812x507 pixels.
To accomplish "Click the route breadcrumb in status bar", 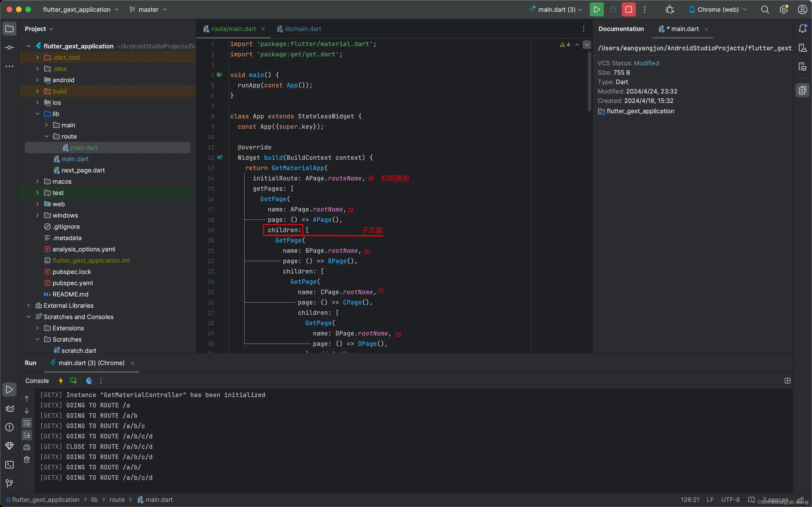I will pyautogui.click(x=117, y=500).
